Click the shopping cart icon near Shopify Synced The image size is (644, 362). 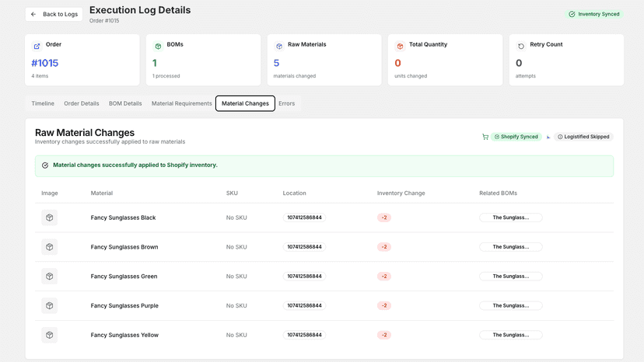click(485, 137)
